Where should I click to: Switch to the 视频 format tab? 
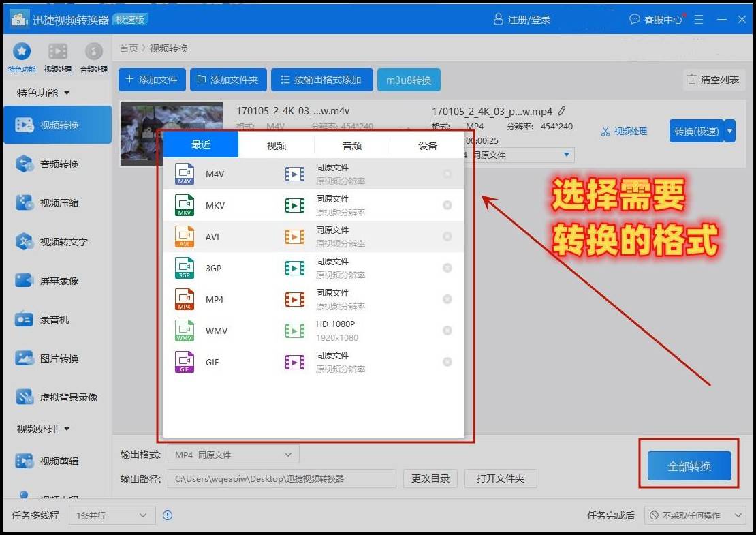tap(277, 145)
